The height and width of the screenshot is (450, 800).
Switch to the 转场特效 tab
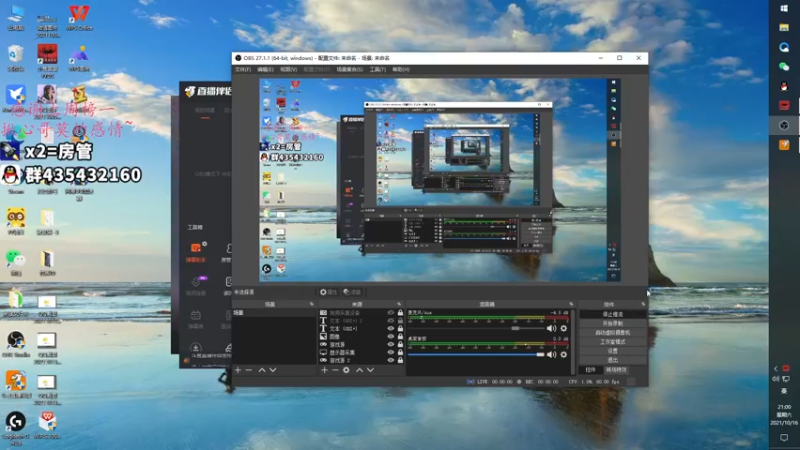[616, 370]
